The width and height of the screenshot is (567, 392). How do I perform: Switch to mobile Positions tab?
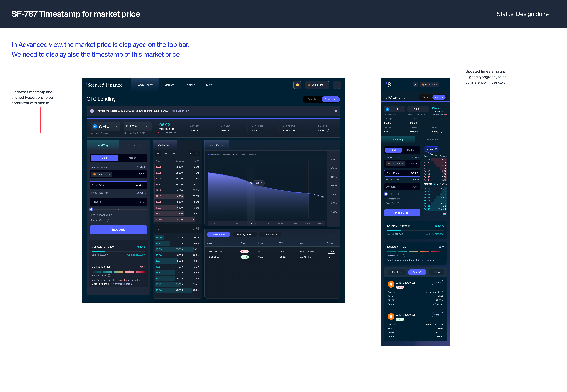coord(397,272)
